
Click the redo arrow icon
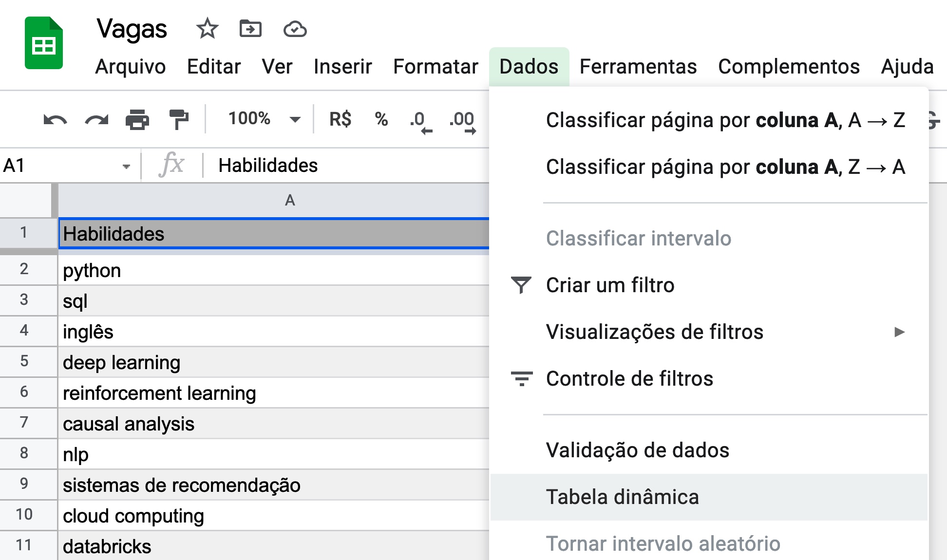[x=96, y=120]
